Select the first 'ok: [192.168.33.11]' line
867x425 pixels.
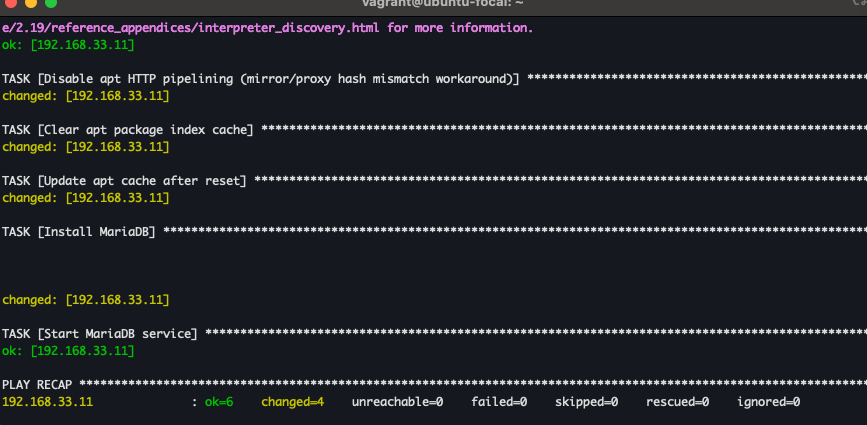click(68, 45)
